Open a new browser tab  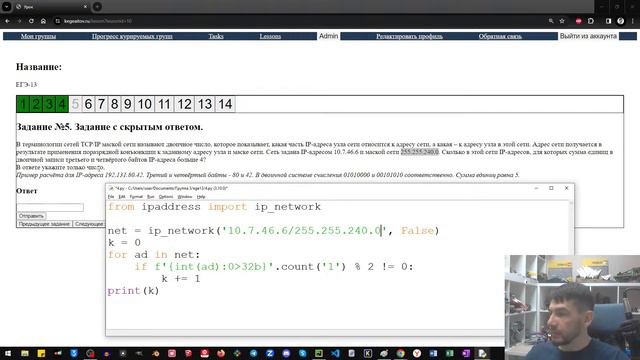coord(97,7)
